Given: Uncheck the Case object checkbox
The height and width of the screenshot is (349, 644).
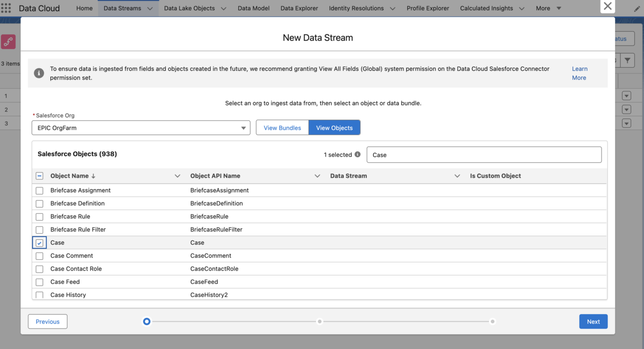Looking at the screenshot, I should click(x=39, y=243).
